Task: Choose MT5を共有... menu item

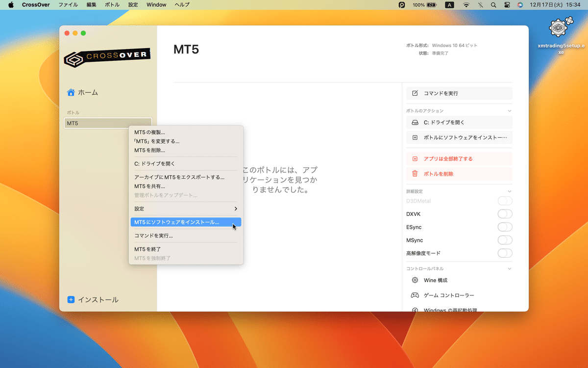Action: [x=186, y=186]
